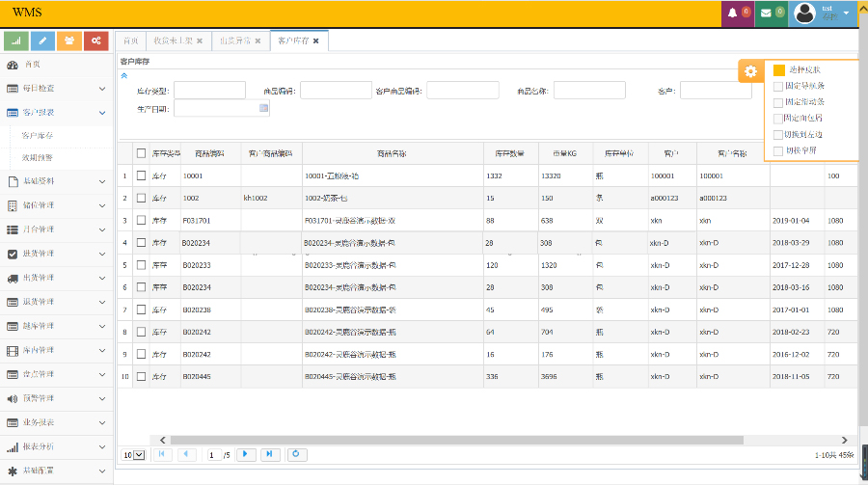Click the orange users shortcut button
The height and width of the screenshot is (485, 868).
69,40
